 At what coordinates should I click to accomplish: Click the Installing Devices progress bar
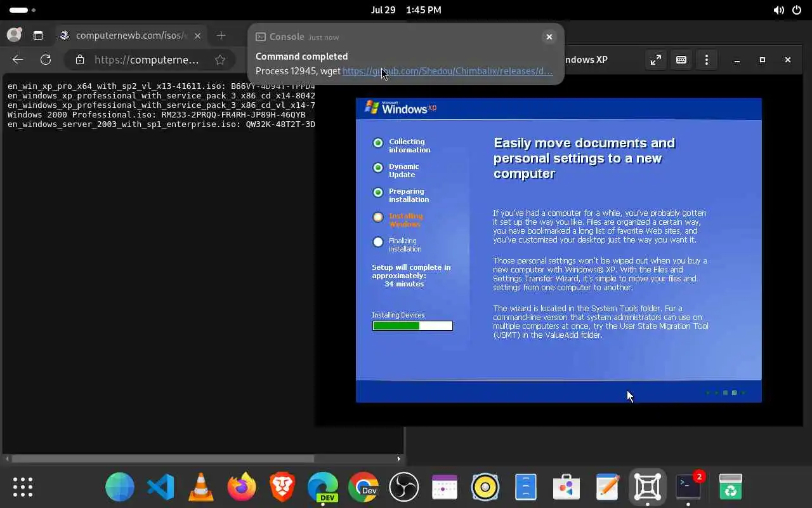(412, 326)
